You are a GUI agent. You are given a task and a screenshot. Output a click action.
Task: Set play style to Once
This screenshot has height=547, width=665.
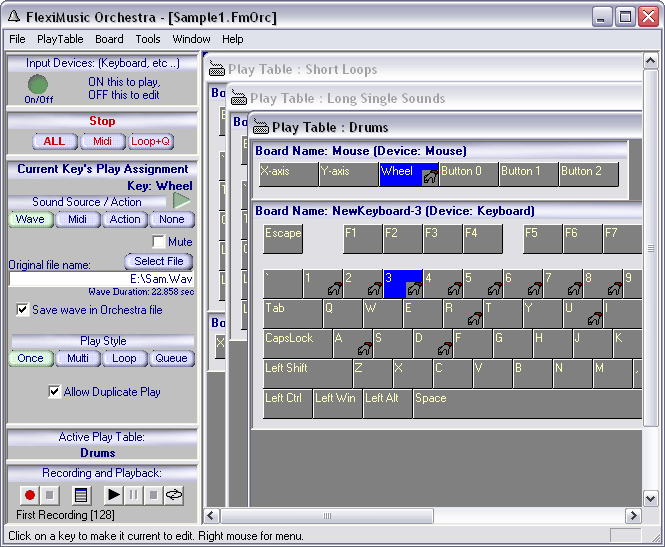tap(31, 358)
